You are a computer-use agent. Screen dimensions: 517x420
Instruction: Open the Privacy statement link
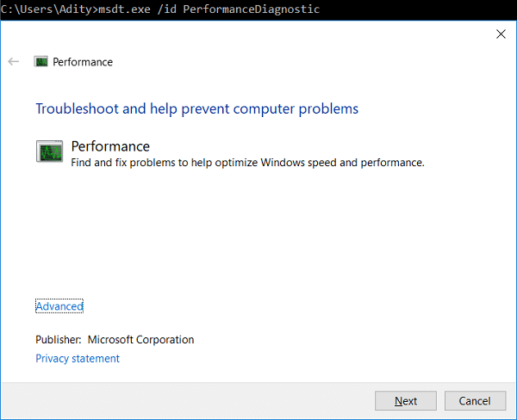78,359
